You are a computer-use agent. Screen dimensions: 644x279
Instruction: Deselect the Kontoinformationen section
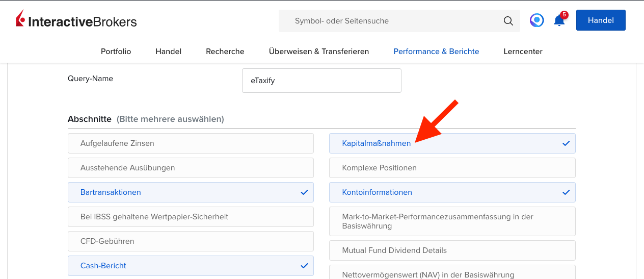[x=452, y=192]
